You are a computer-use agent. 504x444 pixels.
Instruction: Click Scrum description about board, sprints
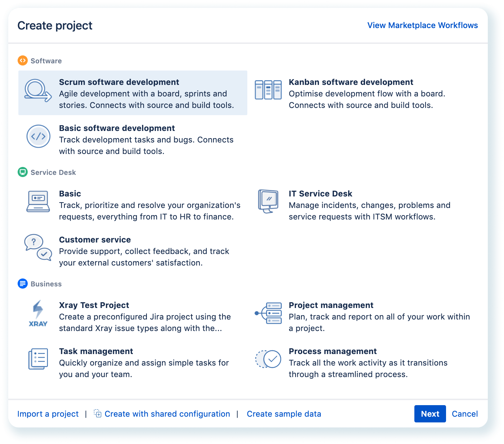tap(147, 99)
